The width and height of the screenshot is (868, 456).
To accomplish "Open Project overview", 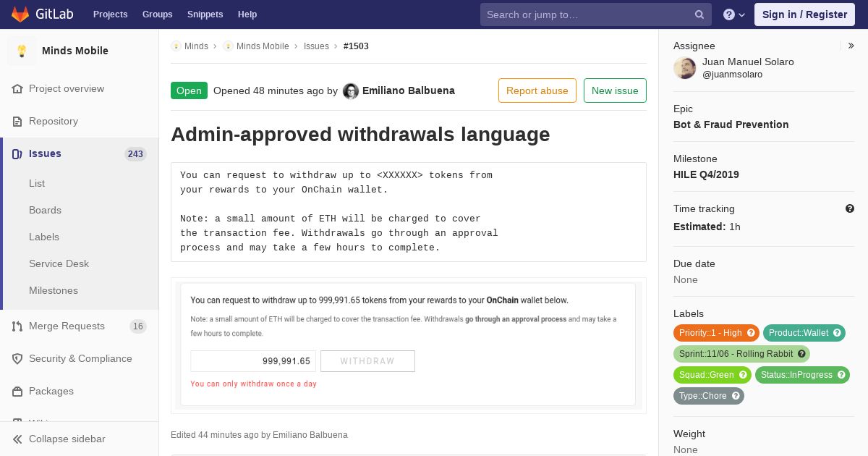I will pyautogui.click(x=67, y=88).
